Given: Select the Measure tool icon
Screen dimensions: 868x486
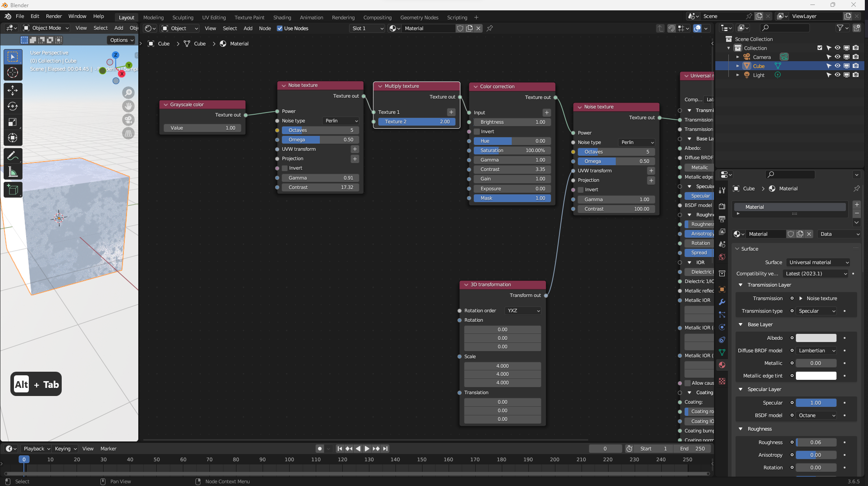Looking at the screenshot, I should coord(13,172).
